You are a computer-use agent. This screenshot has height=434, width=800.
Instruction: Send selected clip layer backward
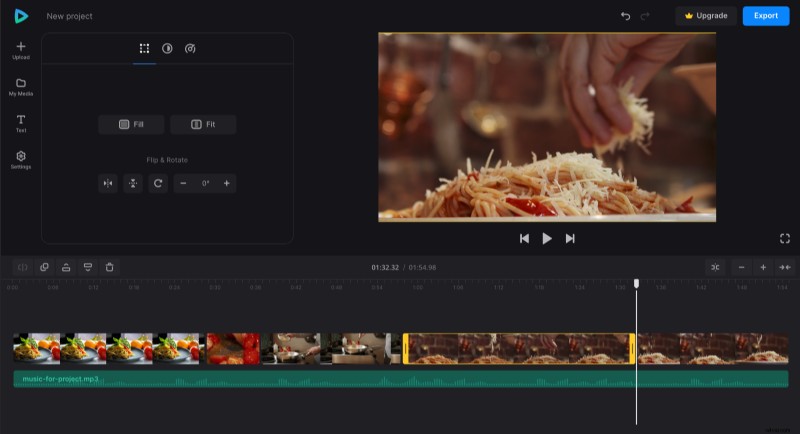(88, 267)
